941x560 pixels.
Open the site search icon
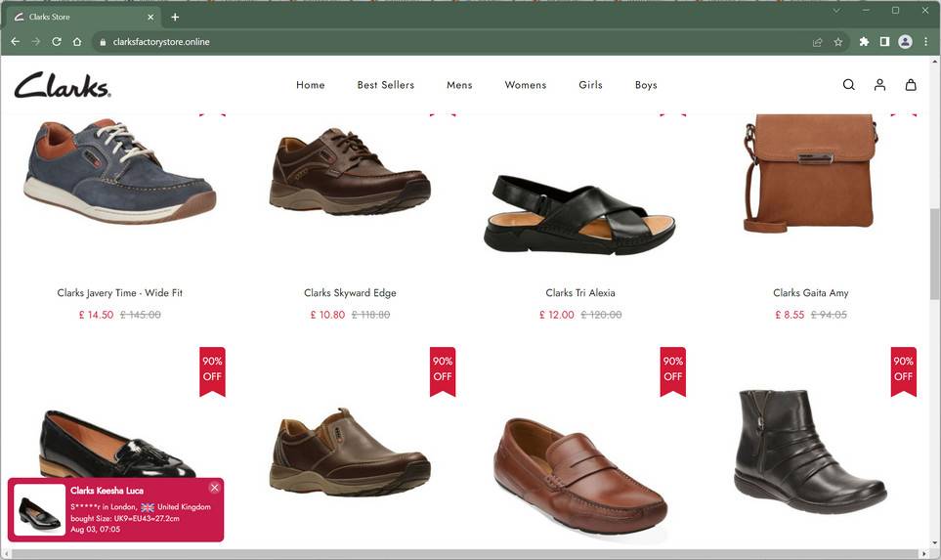pyautogui.click(x=848, y=85)
